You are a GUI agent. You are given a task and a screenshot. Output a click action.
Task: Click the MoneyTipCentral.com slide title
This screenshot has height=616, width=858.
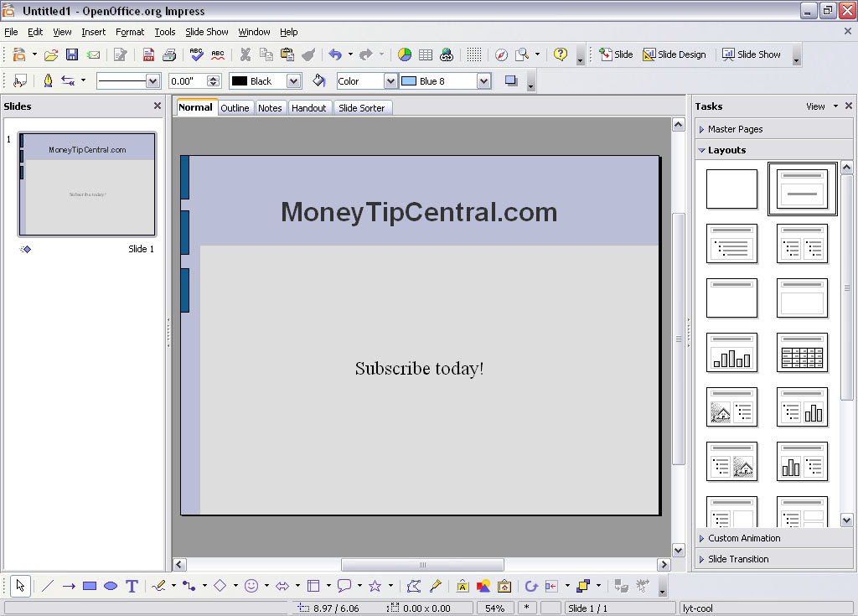pyautogui.click(x=419, y=212)
